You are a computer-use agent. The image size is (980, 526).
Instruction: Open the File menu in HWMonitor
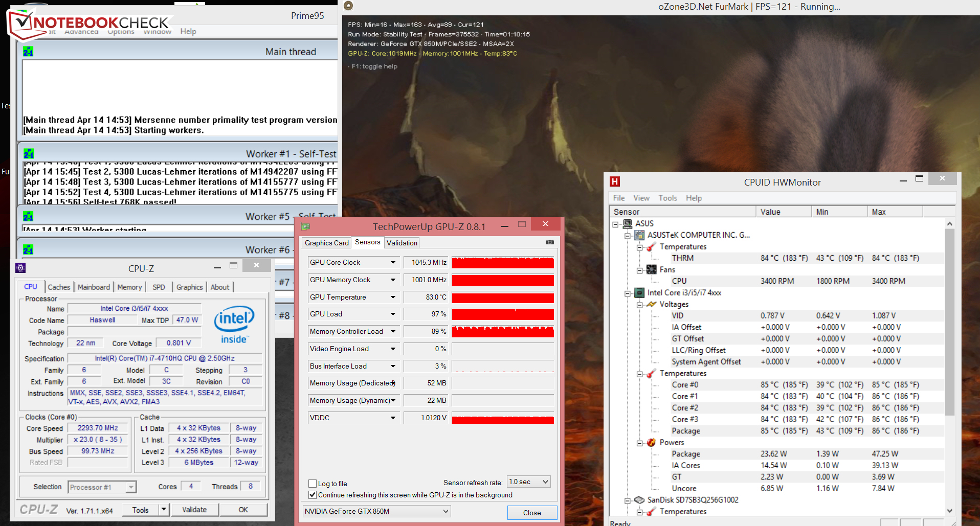[x=619, y=198]
